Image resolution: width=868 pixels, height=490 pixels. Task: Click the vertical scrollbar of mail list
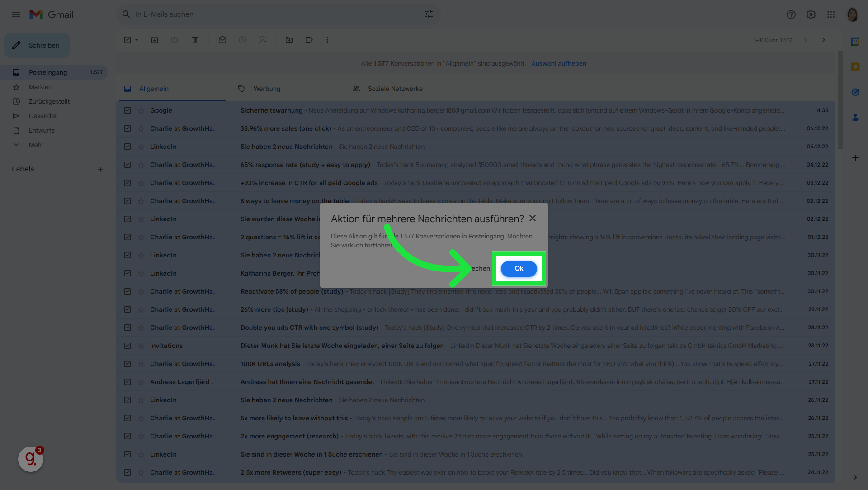click(840, 100)
